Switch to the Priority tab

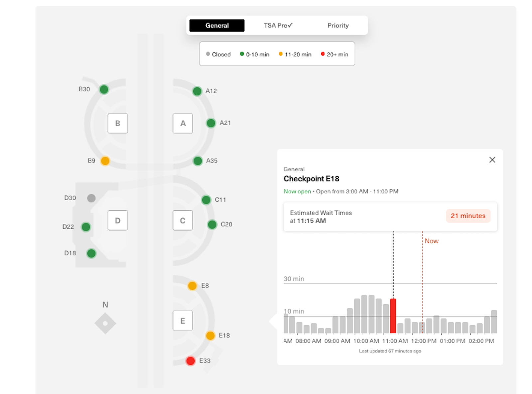point(338,26)
